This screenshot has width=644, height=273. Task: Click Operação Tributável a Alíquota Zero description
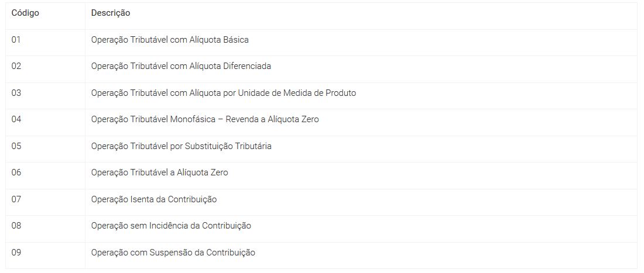[x=159, y=172]
